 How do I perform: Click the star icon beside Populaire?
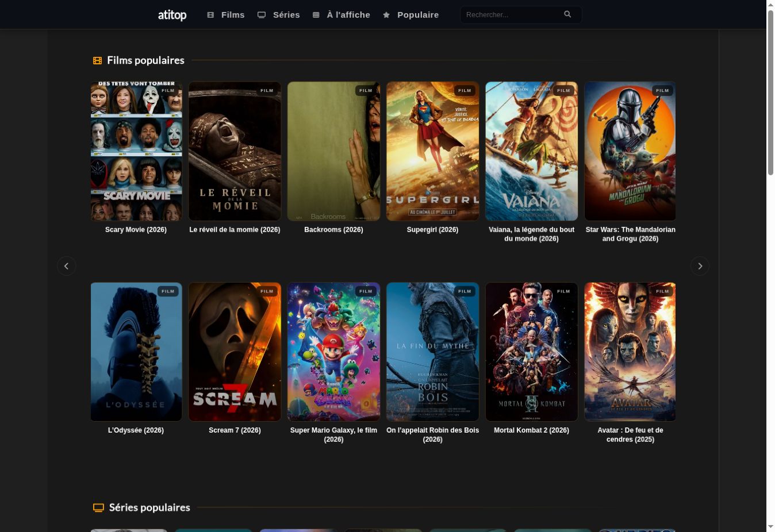(386, 15)
